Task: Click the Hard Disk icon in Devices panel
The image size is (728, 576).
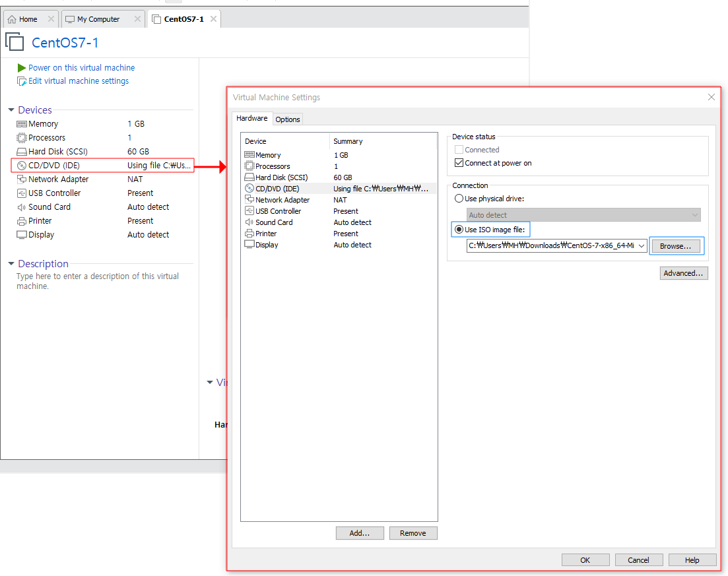Action: (22, 152)
